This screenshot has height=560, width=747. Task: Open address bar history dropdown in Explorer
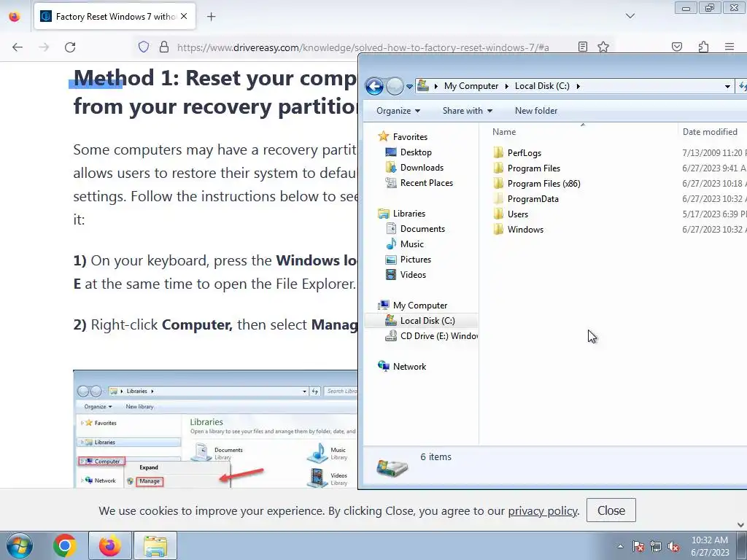pos(727,86)
